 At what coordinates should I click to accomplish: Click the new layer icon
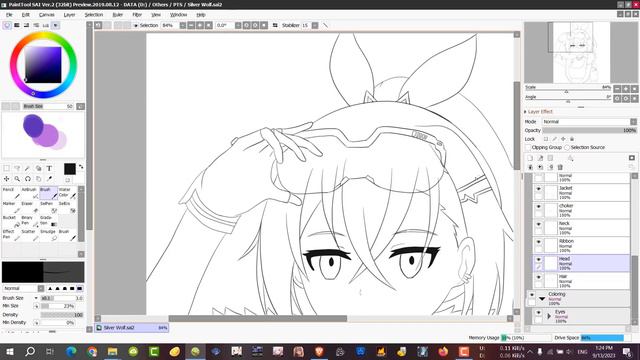[x=530, y=158]
